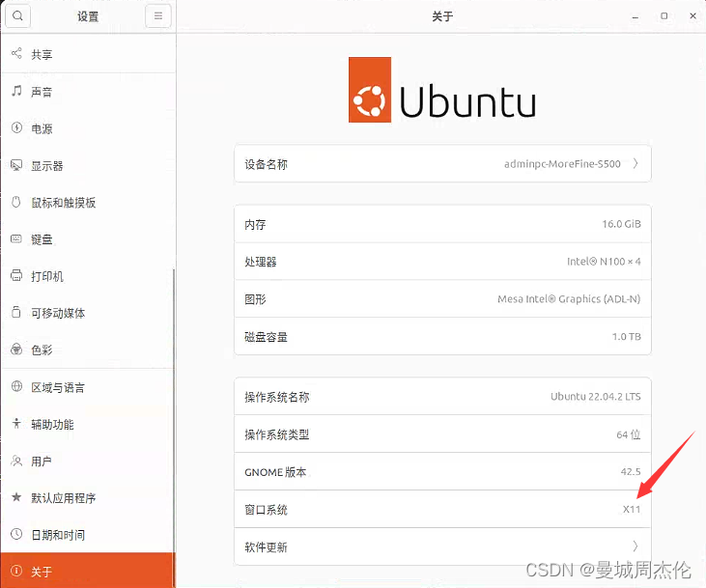The height and width of the screenshot is (588, 706).
Task: Click the 图形 label
Action: pos(255,299)
